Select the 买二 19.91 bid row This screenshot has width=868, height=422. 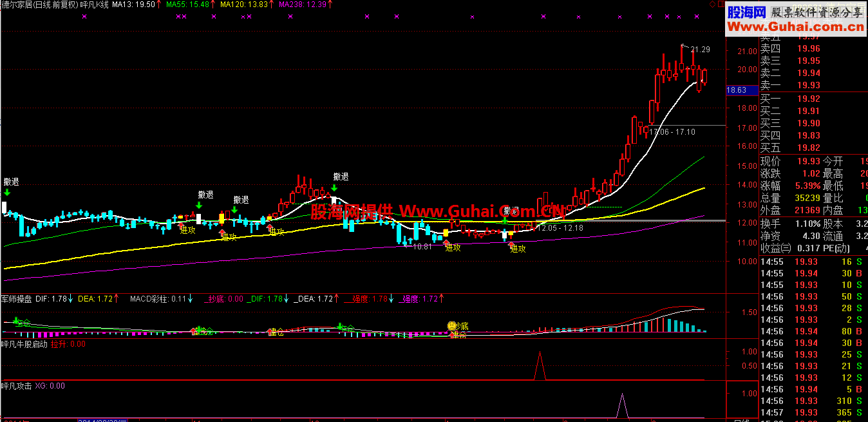(x=813, y=111)
